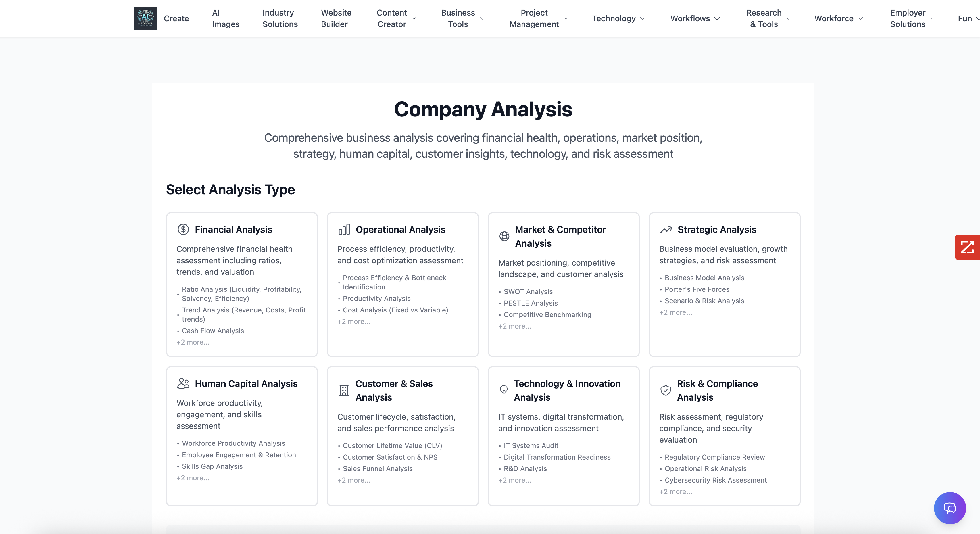
Task: Click the Strategic Analysis trend arrow icon
Action: coord(666,229)
